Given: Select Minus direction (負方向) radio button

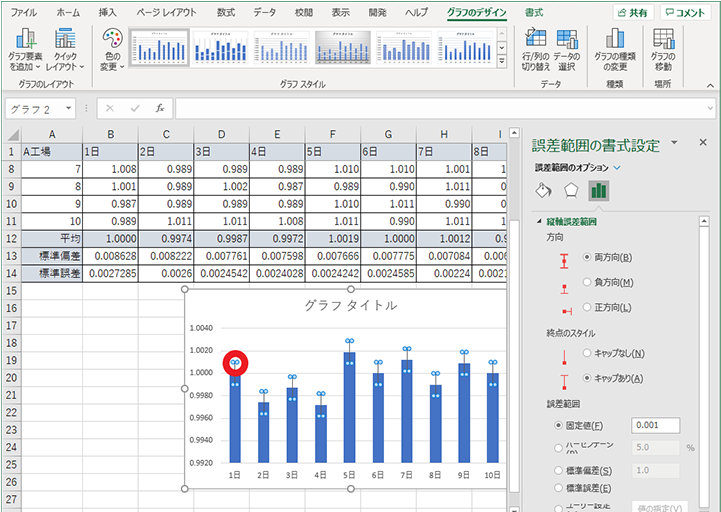Looking at the screenshot, I should click(587, 282).
